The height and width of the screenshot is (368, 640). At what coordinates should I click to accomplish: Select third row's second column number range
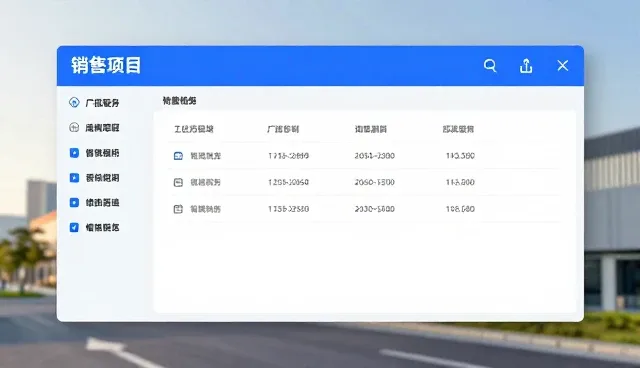point(288,209)
